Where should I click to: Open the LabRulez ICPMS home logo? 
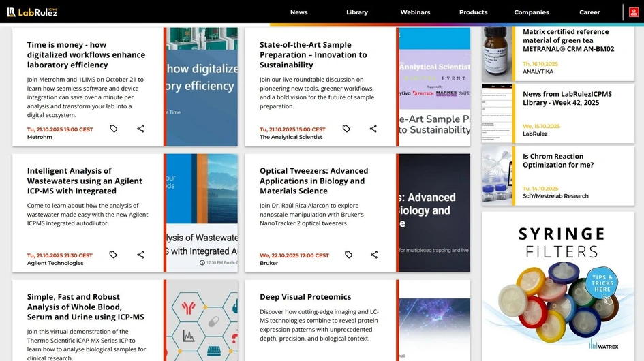32,12
